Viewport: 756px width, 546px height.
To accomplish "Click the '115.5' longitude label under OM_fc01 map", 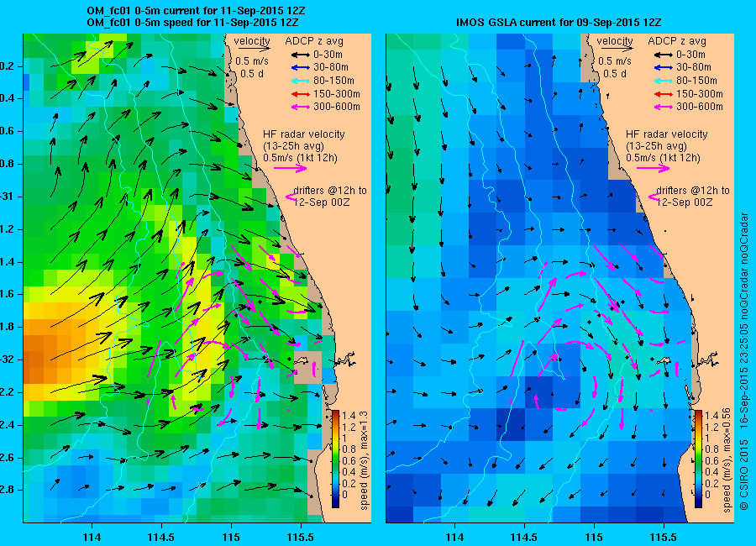I will click(301, 537).
